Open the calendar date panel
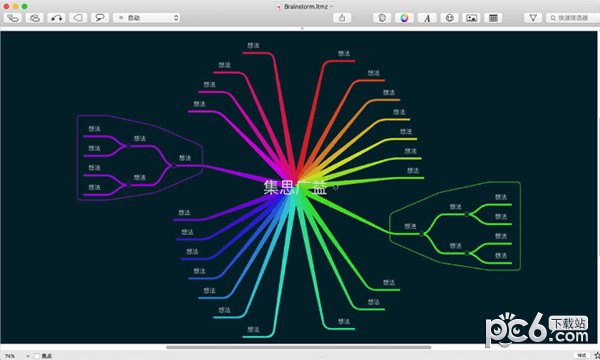Viewport: 600px width, 360px height. (x=493, y=18)
